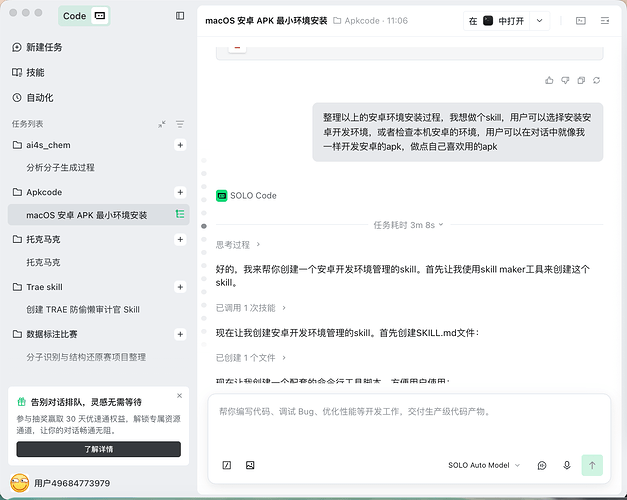Expand the 任务耗时 3m 8s details
627x500 pixels.
(x=408, y=225)
